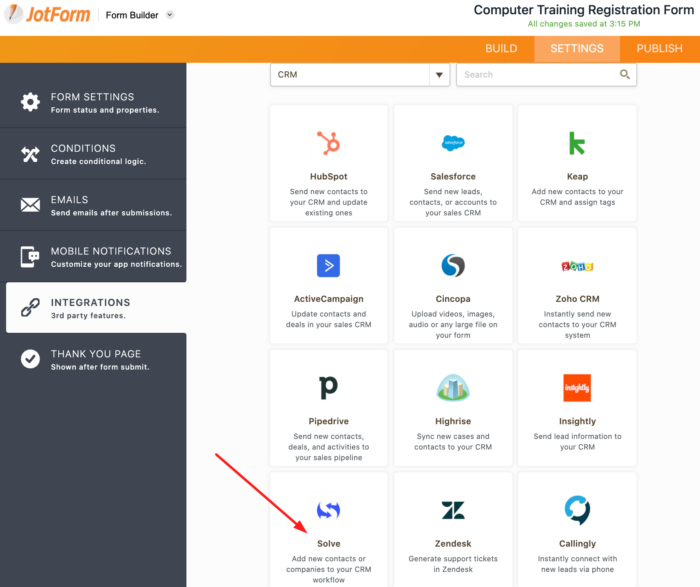Click the Pipedrive p logo
The image size is (700, 587).
329,387
